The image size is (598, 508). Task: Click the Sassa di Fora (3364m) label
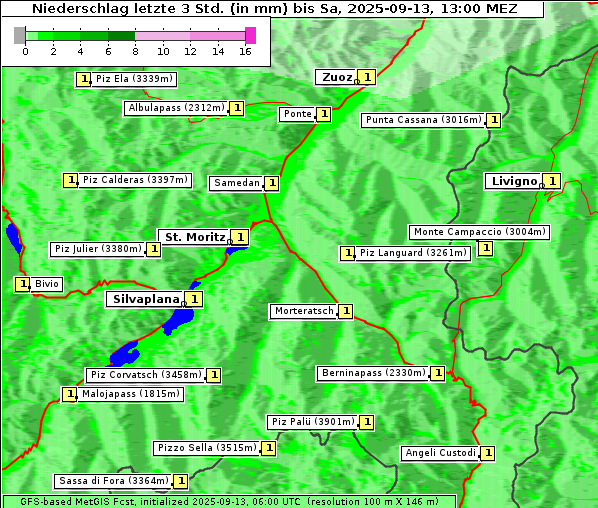(x=114, y=481)
